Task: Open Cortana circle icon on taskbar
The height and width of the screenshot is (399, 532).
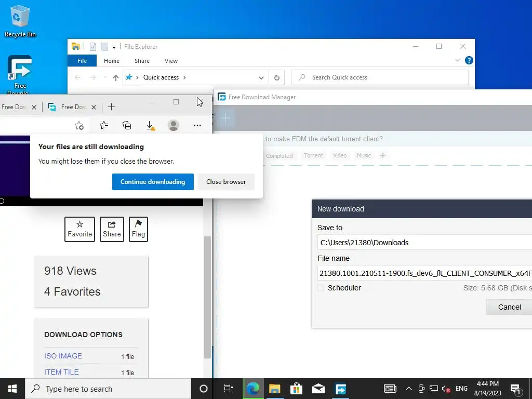Action: coord(204,389)
